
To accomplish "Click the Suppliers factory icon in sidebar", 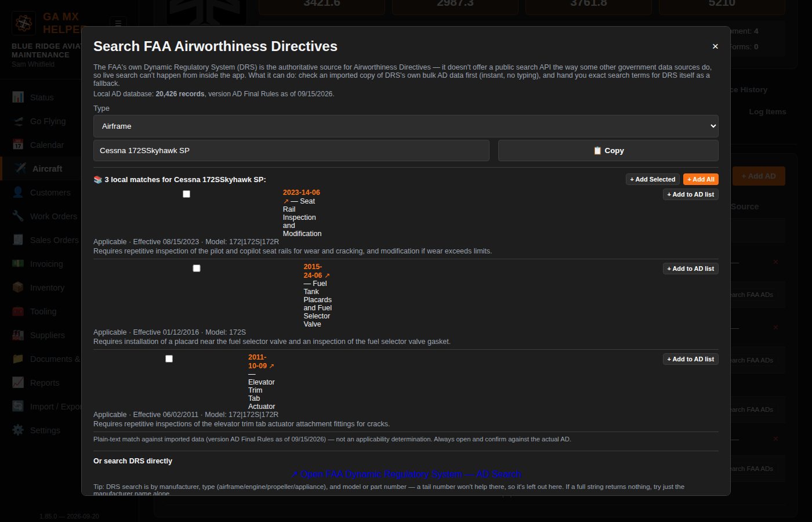I will (19, 335).
